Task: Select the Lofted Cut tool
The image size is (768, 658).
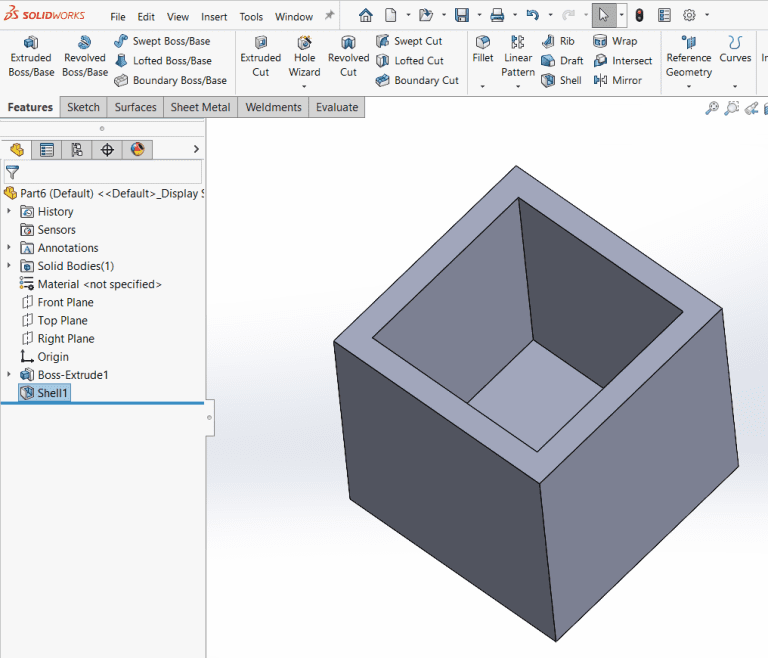Action: (410, 61)
